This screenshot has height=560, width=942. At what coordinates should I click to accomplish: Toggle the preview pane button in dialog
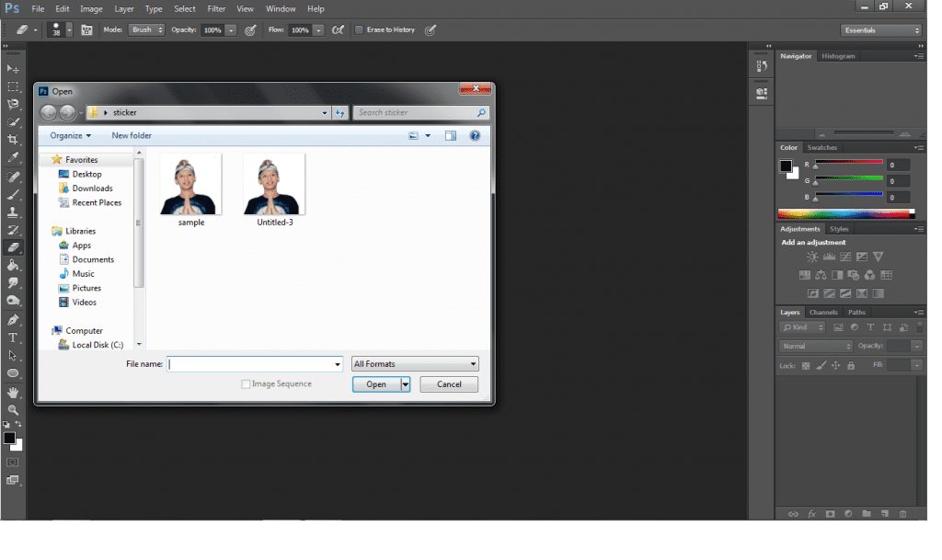(451, 135)
